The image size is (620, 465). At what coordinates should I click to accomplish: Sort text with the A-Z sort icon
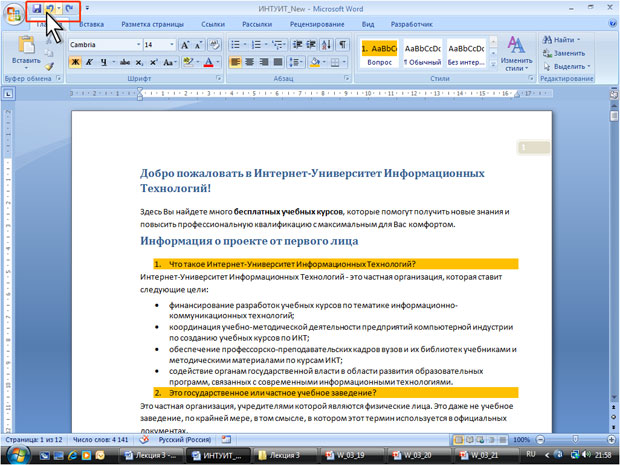click(x=327, y=45)
